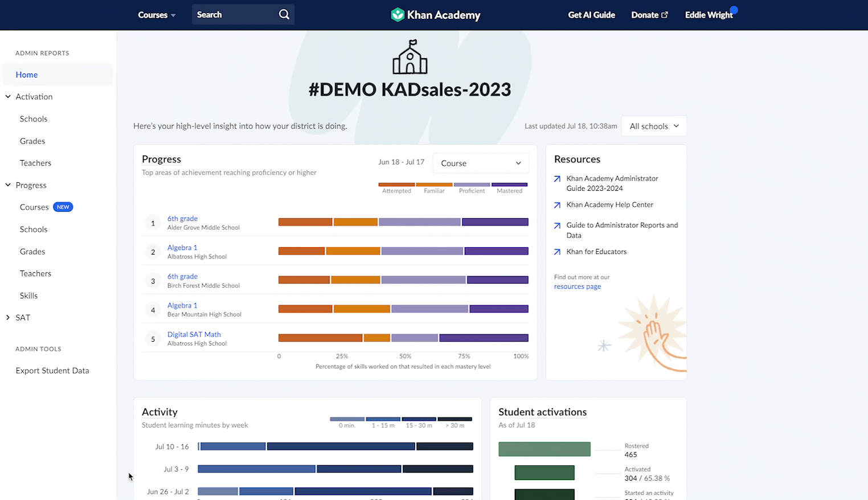Open Khan Academy Administrator Guide 2023-2024
The image size is (868, 500).
612,183
